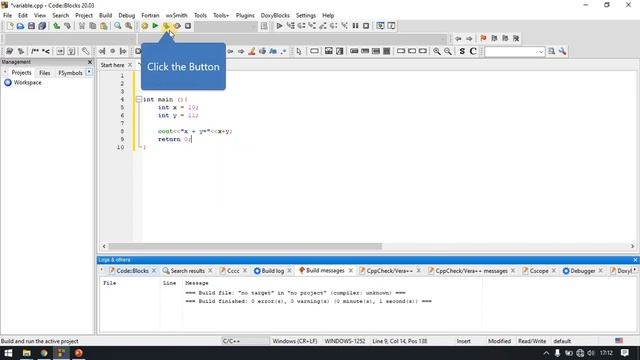Click the horizontal editor scrollbar thumb
The image size is (640, 360).
pos(245,246)
